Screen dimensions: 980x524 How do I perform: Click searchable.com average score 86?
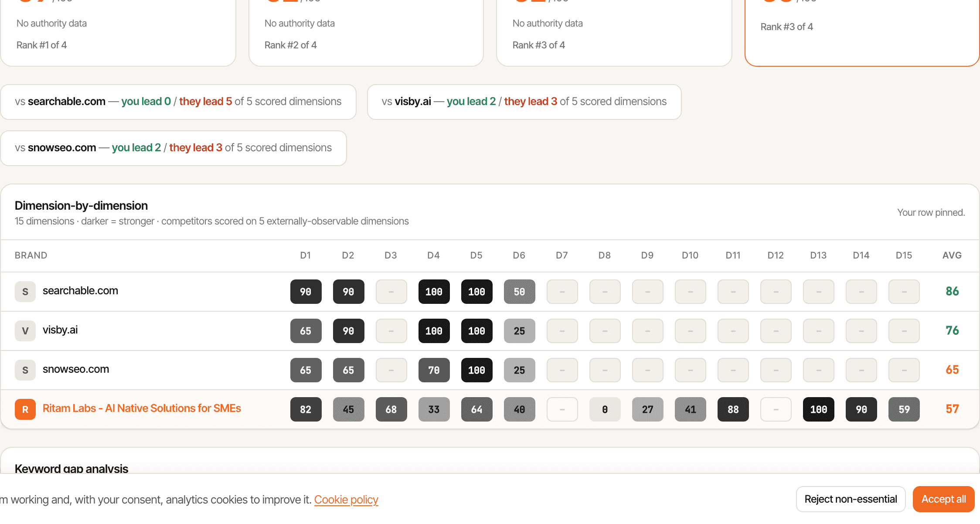coord(953,291)
